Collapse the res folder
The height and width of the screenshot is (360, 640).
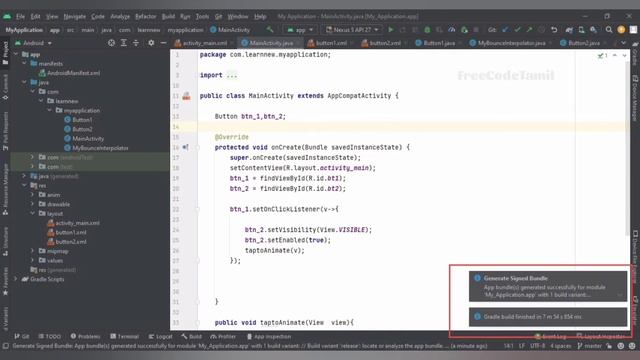point(24,185)
